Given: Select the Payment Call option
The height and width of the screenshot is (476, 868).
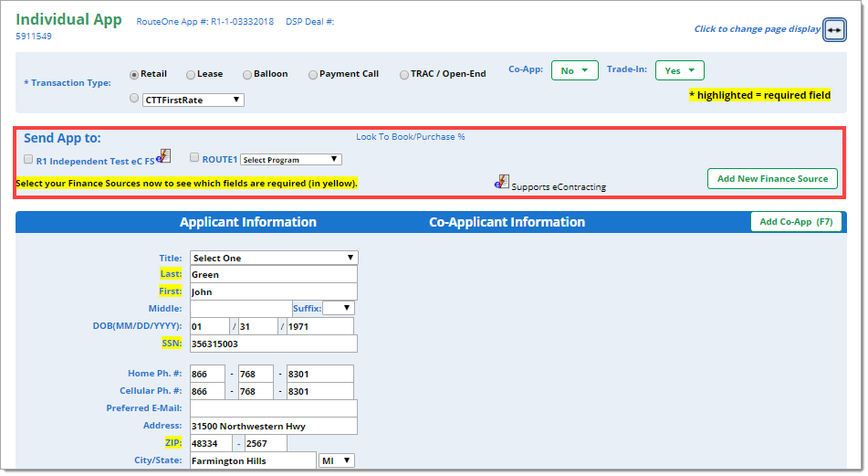Looking at the screenshot, I should (x=313, y=75).
